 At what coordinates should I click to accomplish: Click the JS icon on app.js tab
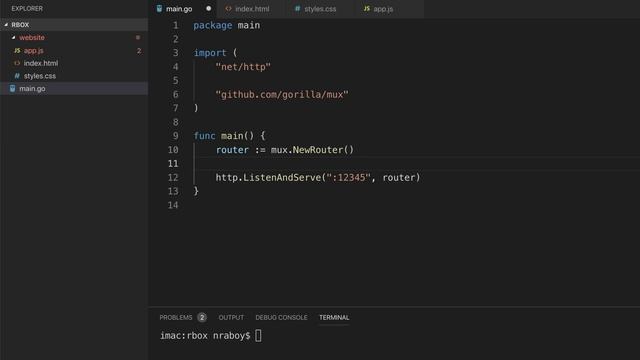pyautogui.click(x=367, y=9)
